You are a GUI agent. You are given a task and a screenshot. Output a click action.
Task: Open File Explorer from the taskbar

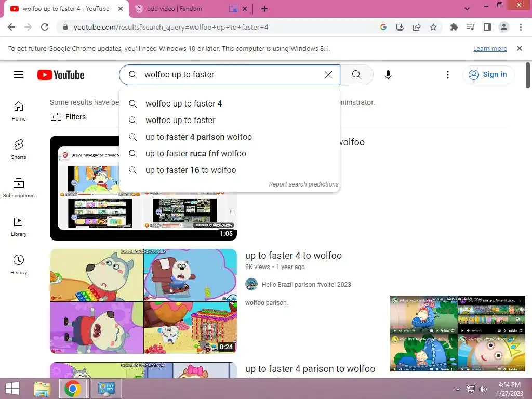(42, 389)
